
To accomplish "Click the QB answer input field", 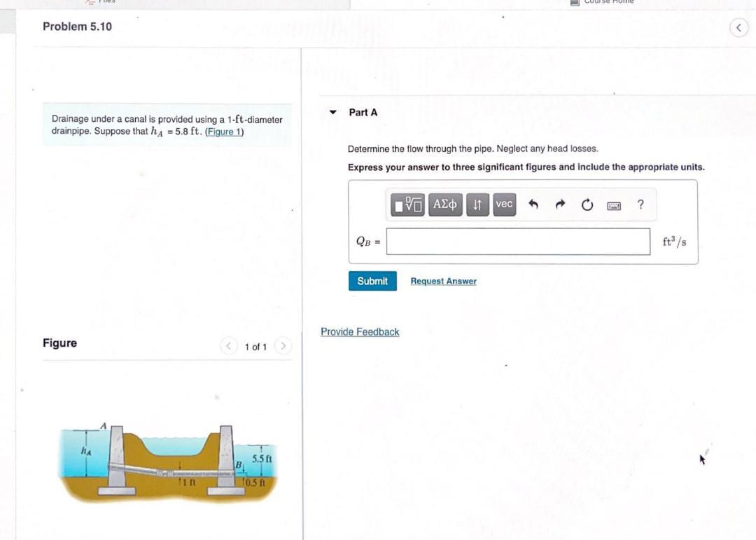I will point(518,242).
